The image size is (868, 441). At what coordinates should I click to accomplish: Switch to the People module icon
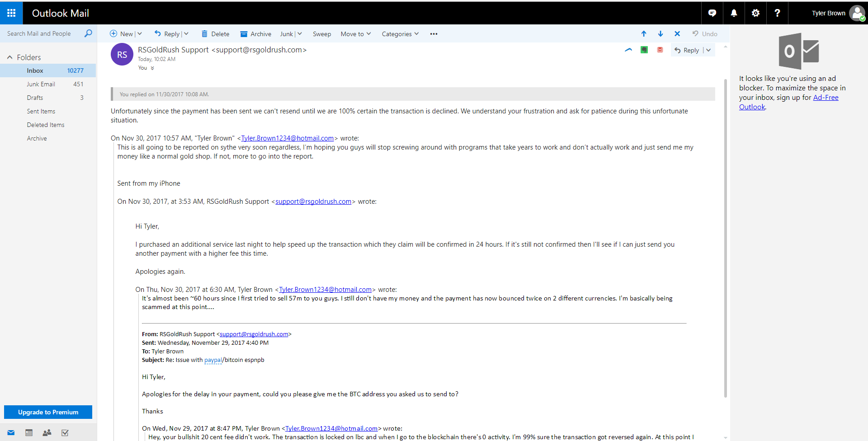[47, 433]
